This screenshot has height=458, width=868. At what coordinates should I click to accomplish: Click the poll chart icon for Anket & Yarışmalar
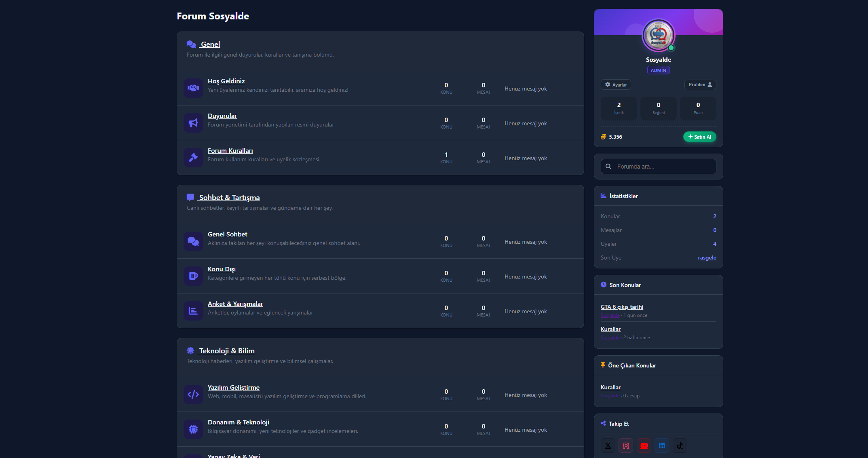[193, 310]
